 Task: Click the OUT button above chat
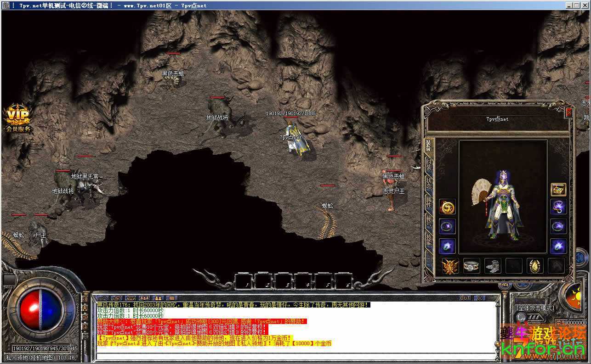click(466, 298)
